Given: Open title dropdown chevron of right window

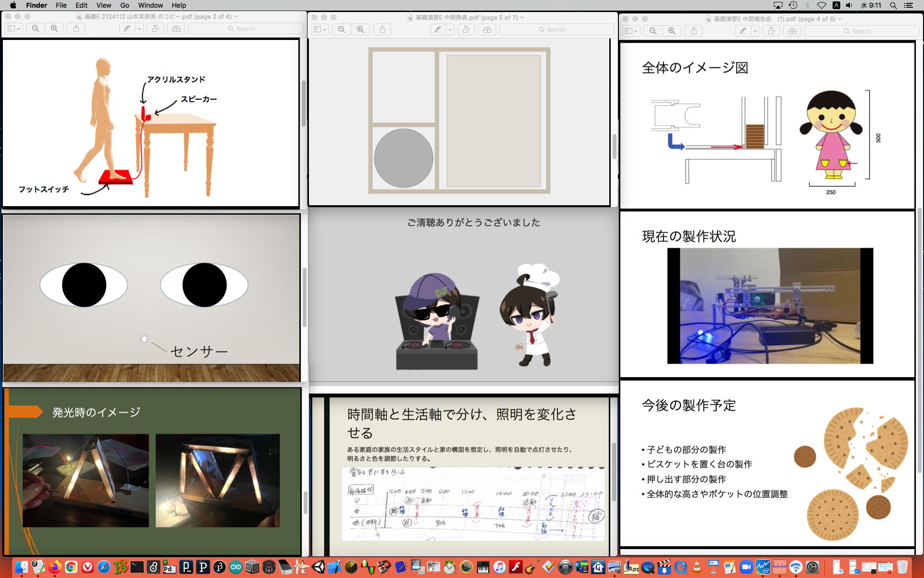Looking at the screenshot, I should (x=840, y=19).
